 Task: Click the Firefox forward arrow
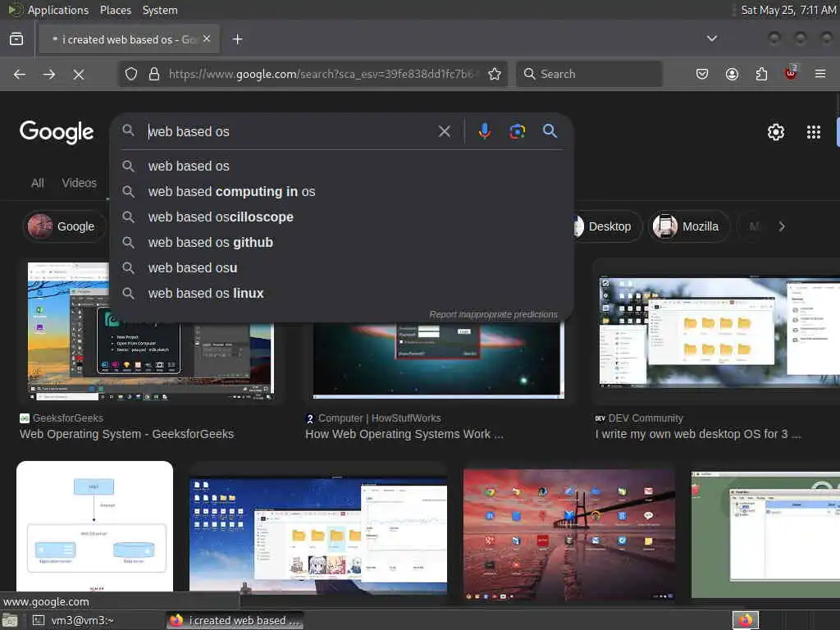48,74
